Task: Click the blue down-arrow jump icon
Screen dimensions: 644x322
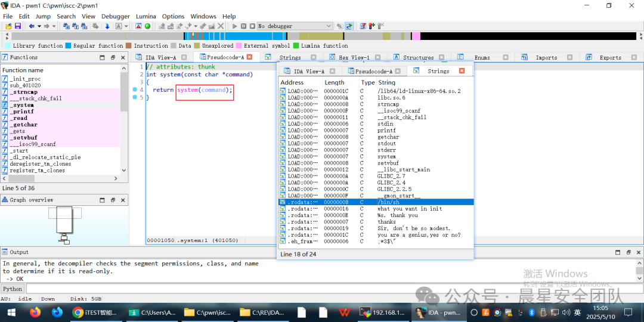Action: pyautogui.click(x=107, y=26)
